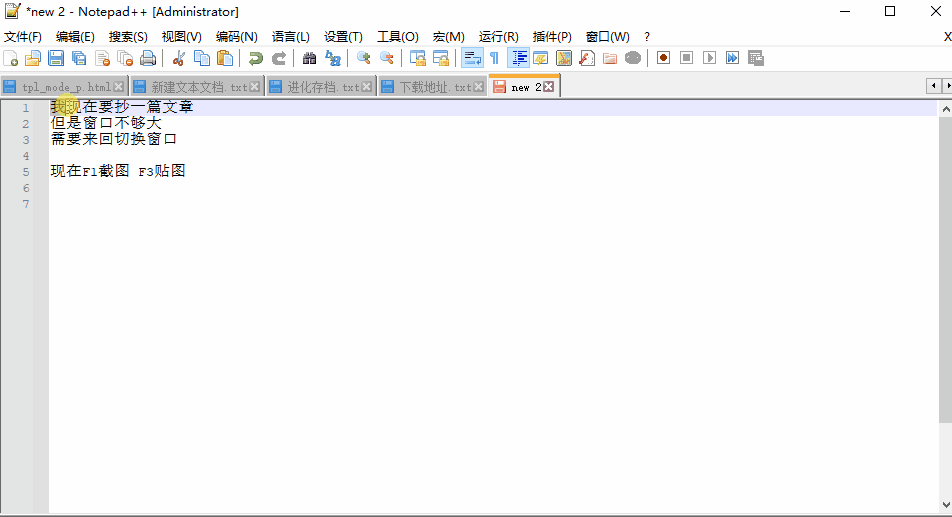Stop macro recording
This screenshot has height=517, width=952.
click(687, 58)
